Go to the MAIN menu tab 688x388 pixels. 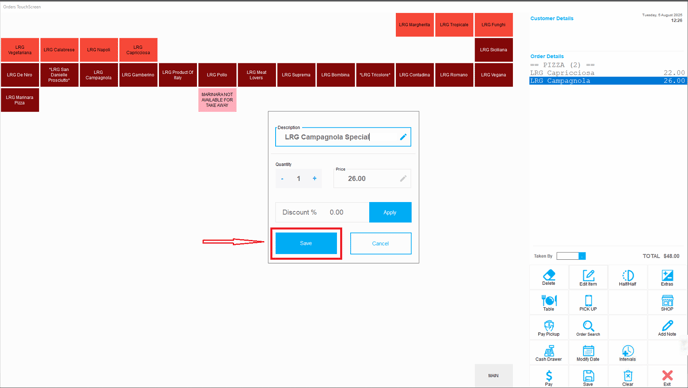[x=494, y=376]
